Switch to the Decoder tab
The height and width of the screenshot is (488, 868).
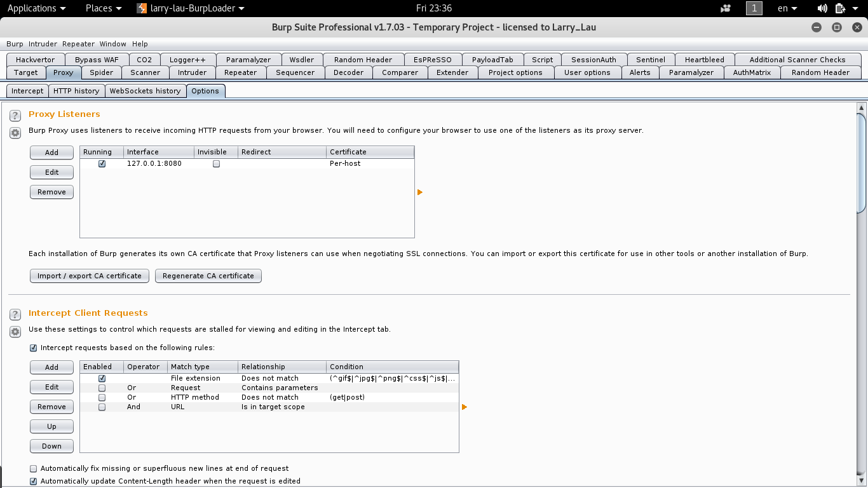(x=349, y=72)
